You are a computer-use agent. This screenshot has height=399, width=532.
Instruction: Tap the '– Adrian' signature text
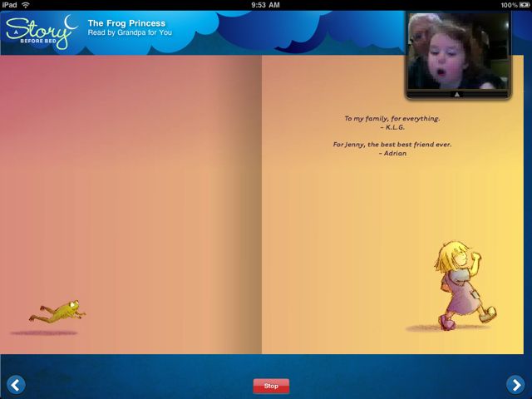click(392, 153)
